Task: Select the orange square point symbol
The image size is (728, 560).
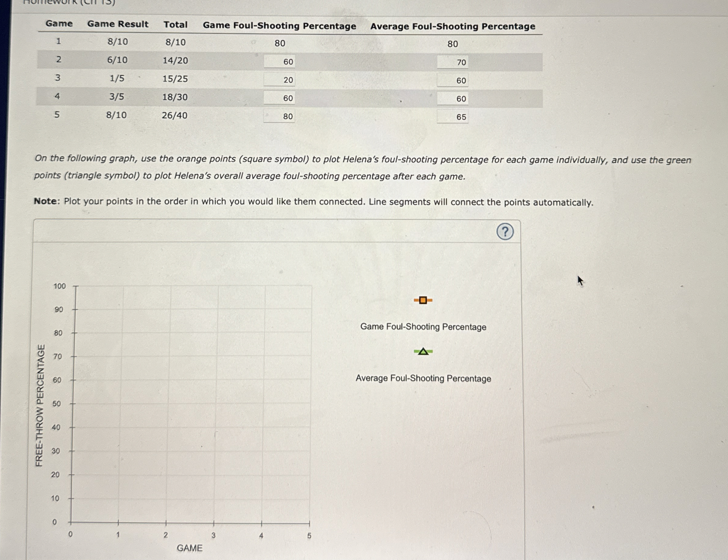Action: click(x=423, y=300)
